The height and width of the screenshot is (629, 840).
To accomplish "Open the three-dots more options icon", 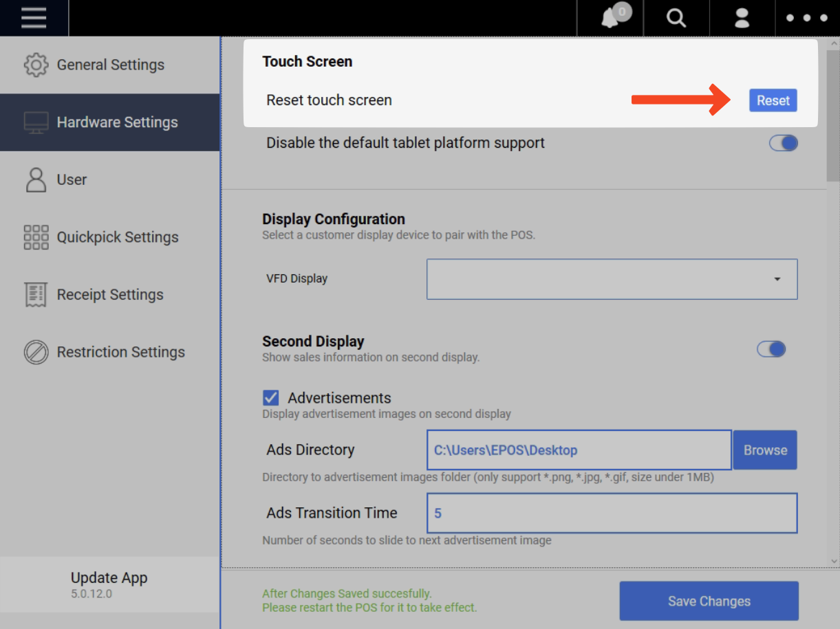I will (x=807, y=19).
